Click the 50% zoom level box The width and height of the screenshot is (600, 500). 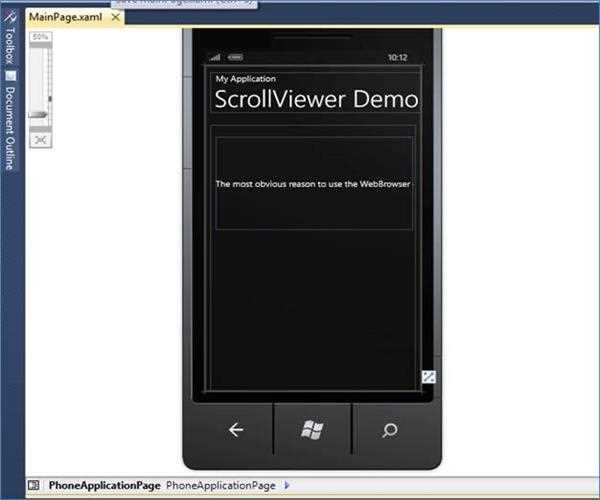[x=40, y=37]
